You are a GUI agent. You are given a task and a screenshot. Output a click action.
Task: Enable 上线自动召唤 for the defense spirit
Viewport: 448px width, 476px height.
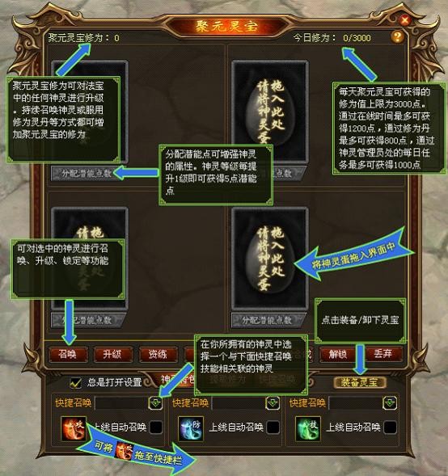pos(273,428)
